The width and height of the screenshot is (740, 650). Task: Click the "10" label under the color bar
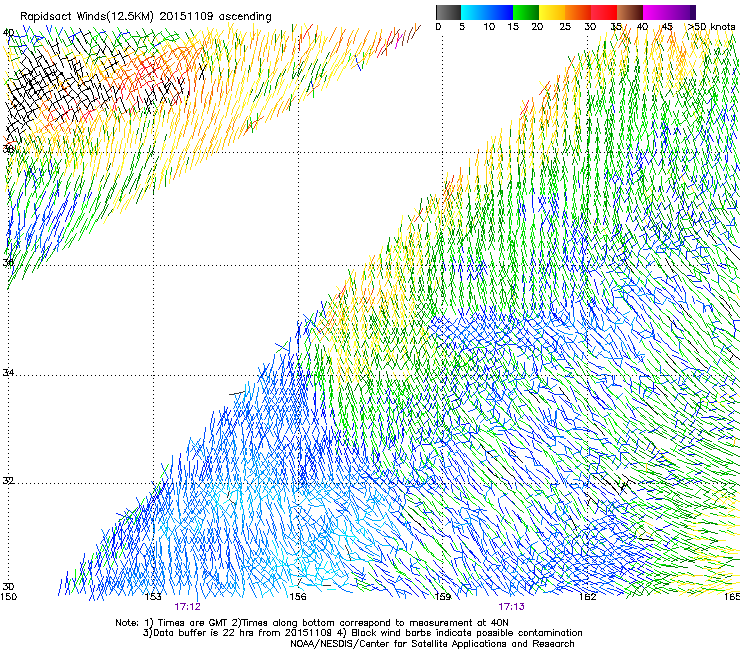pos(489,27)
